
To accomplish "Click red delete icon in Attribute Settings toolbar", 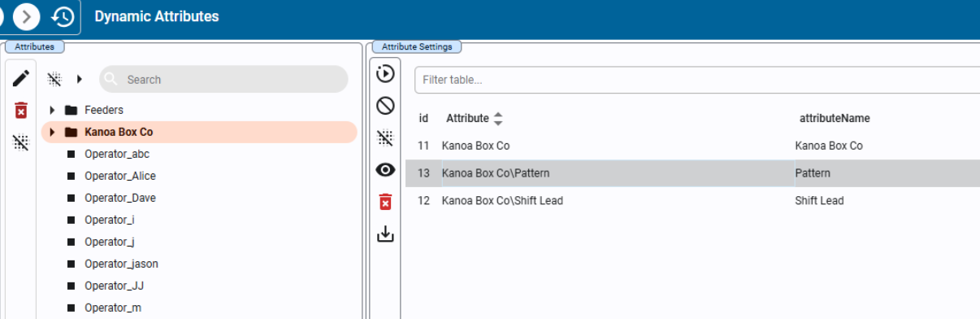I will (385, 202).
